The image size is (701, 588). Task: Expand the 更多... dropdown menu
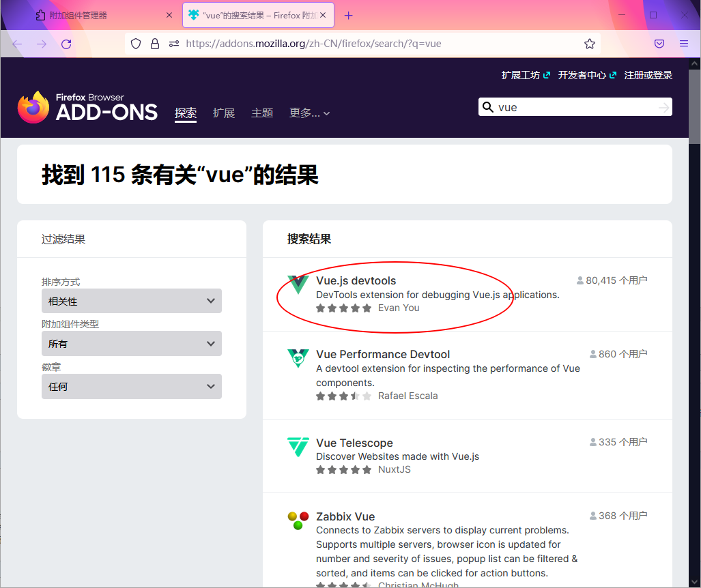pyautogui.click(x=309, y=113)
